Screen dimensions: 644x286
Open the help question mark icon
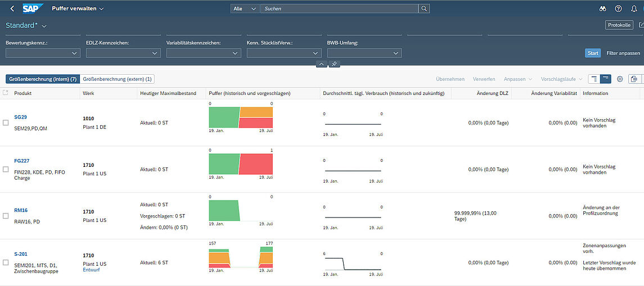(618, 8)
